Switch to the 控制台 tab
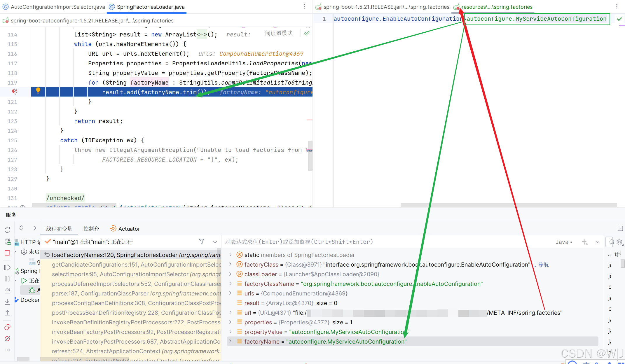The width and height of the screenshot is (625, 364). [91, 229]
